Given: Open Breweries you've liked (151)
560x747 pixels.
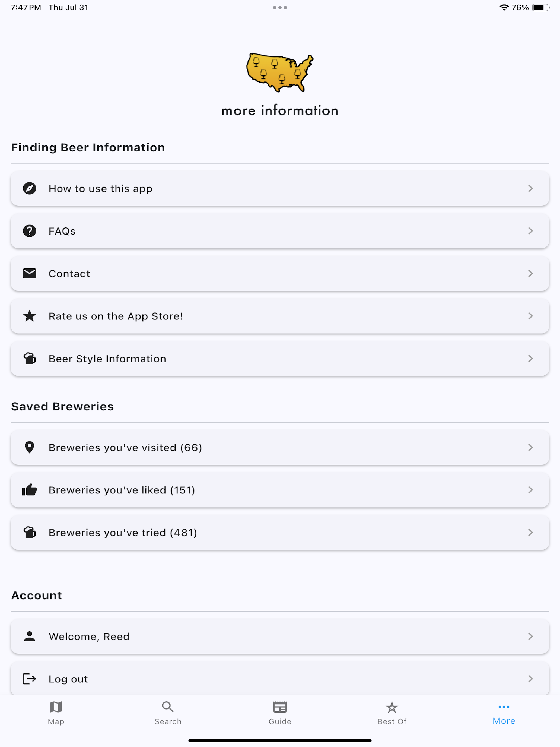Looking at the screenshot, I should (280, 490).
